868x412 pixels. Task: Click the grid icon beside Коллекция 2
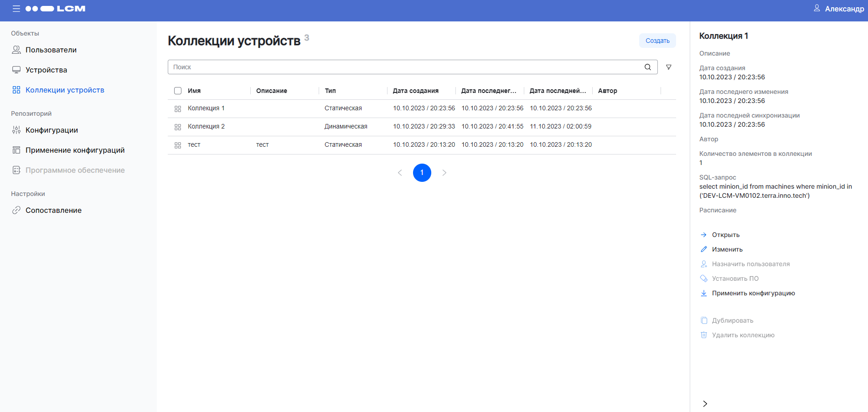point(178,127)
